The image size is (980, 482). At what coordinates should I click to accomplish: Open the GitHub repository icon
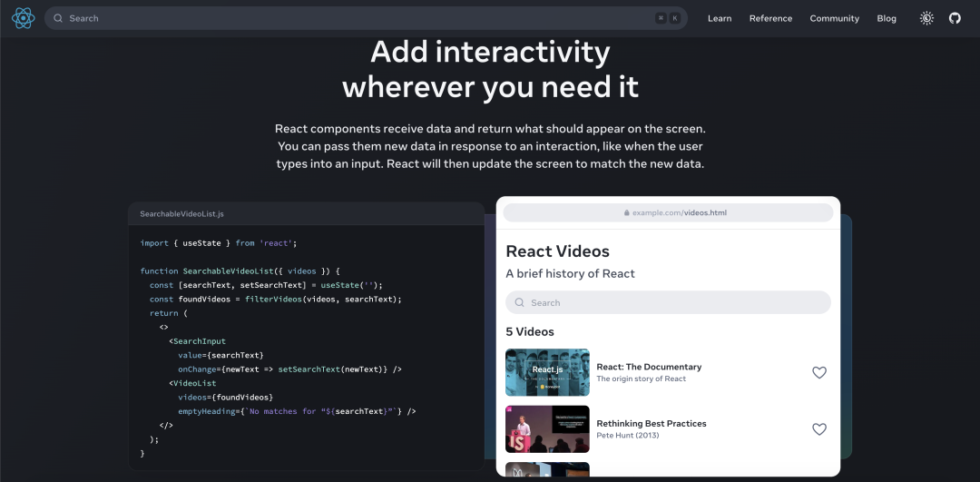click(955, 18)
